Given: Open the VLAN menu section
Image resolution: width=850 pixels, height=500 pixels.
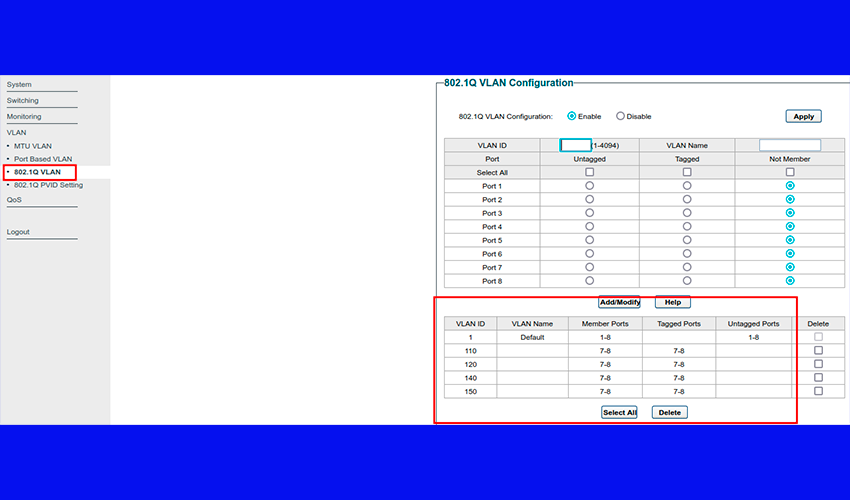Looking at the screenshot, I should 16,132.
